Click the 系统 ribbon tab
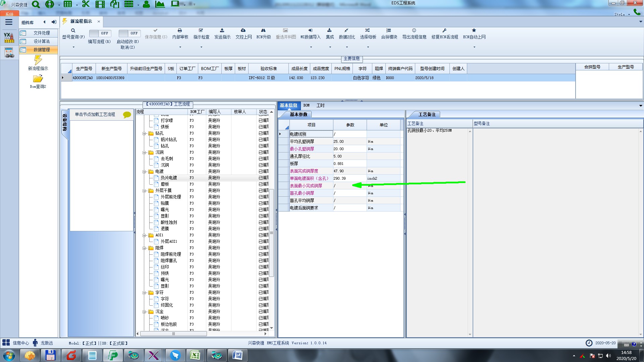 9,14
